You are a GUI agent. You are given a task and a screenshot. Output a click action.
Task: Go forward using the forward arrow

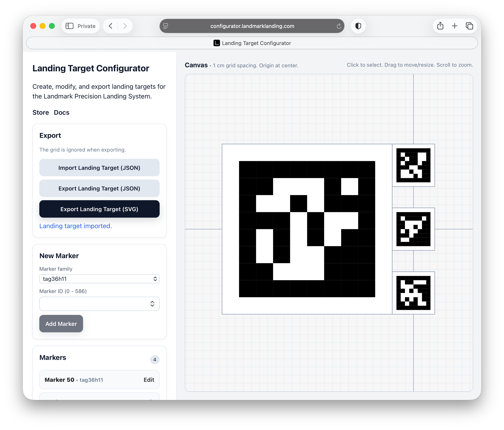click(x=125, y=26)
